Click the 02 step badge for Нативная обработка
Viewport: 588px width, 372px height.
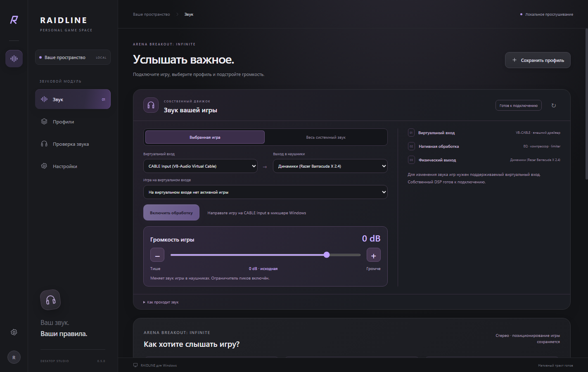coord(411,146)
